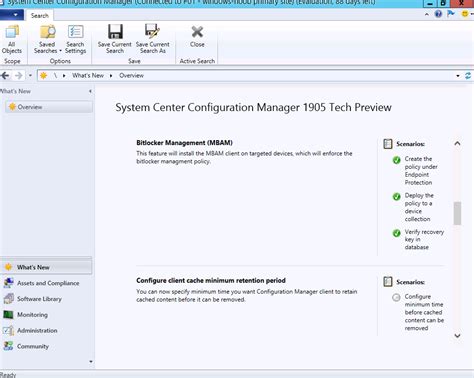474x378 pixels.
Task: Click Save Current Search
Action: point(115,39)
